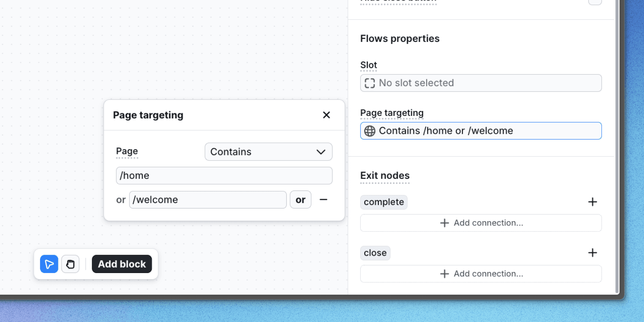Select the arrow cursor tool
This screenshot has height=322, width=644.
[x=49, y=264]
